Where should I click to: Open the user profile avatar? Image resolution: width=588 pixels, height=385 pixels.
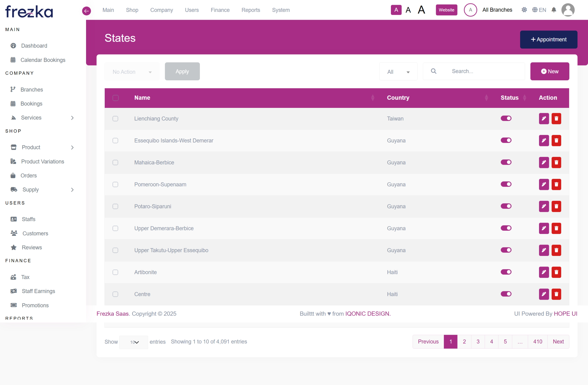click(568, 10)
